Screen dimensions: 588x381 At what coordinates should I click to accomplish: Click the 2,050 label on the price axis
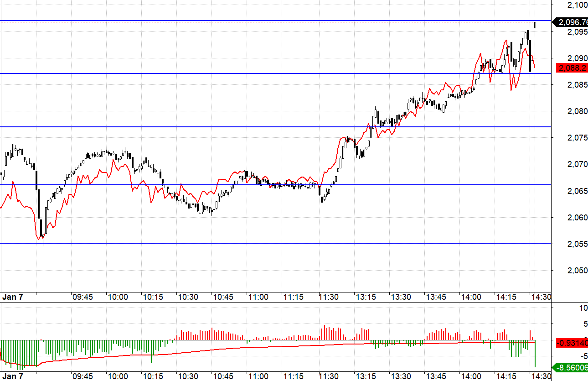tap(577, 270)
